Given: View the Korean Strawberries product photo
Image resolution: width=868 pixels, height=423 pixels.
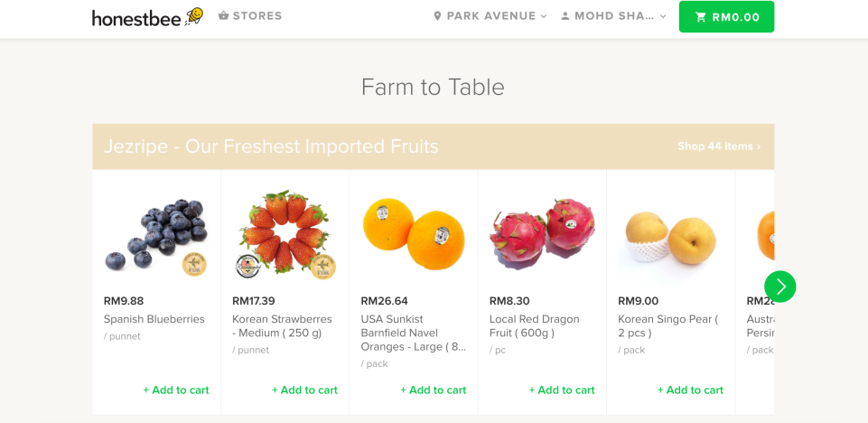Looking at the screenshot, I should [x=285, y=235].
